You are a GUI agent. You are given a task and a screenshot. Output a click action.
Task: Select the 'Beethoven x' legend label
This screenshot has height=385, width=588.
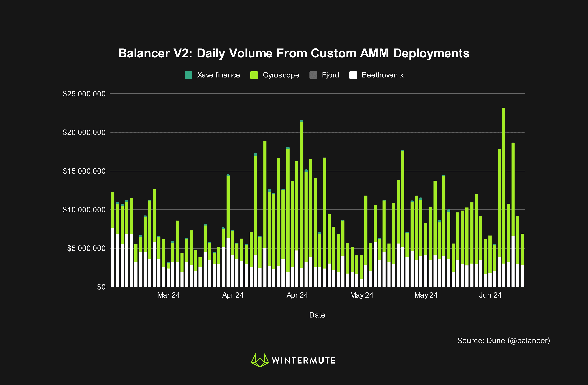click(383, 75)
